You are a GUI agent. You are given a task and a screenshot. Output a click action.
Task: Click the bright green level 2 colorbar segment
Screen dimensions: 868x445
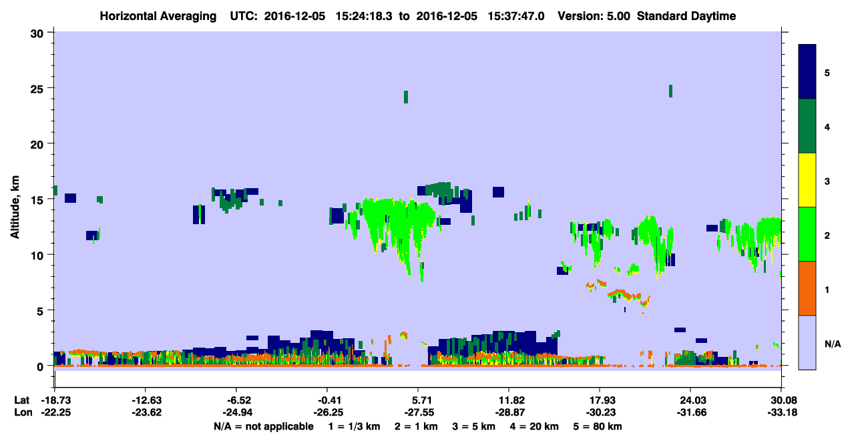click(807, 234)
